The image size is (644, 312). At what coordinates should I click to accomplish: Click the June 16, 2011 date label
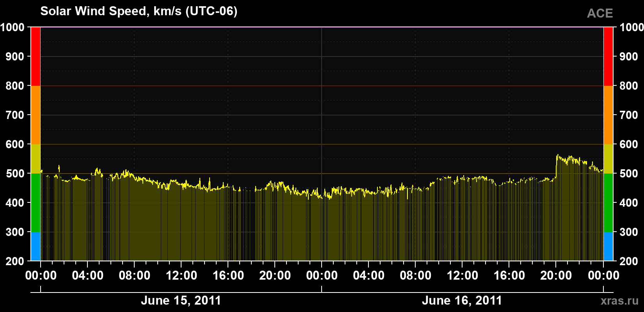click(462, 300)
